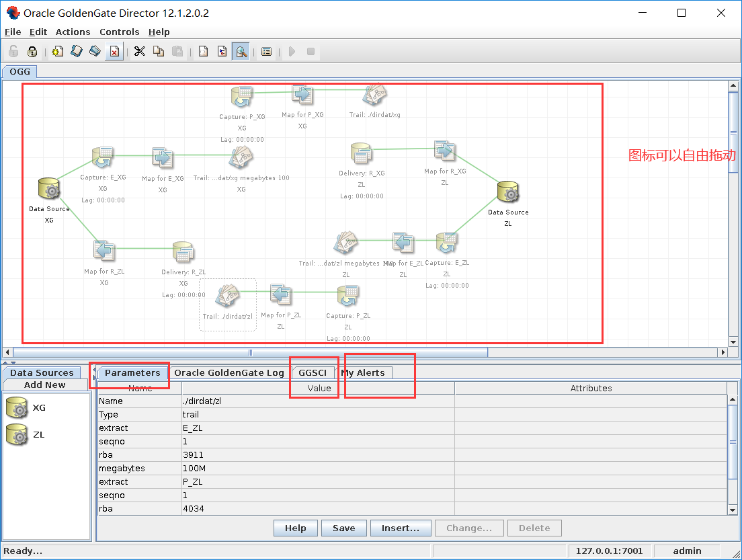Select the Delivery R_ZL node icon
This screenshot has height=560, width=742.
[x=183, y=252]
